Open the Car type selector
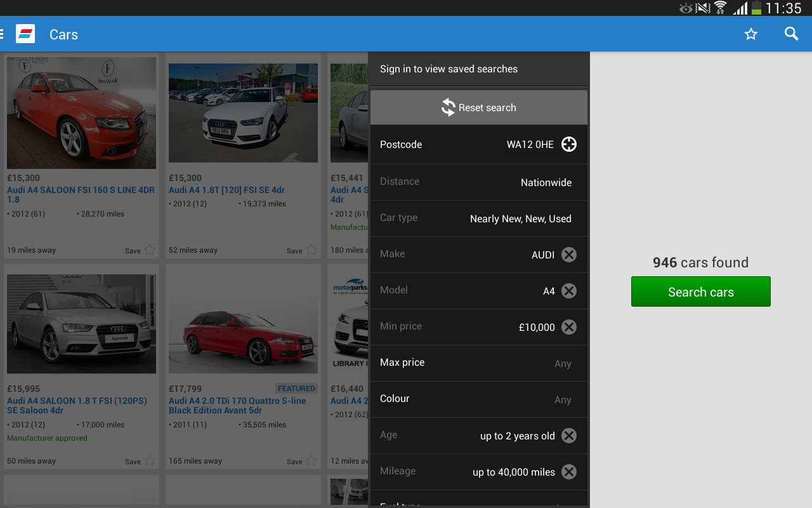The width and height of the screenshot is (812, 508). point(479,218)
